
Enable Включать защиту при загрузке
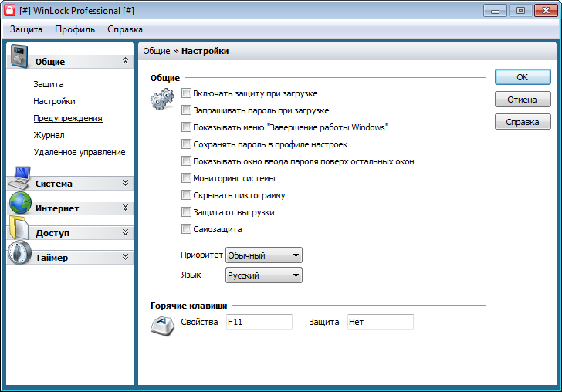coord(186,93)
